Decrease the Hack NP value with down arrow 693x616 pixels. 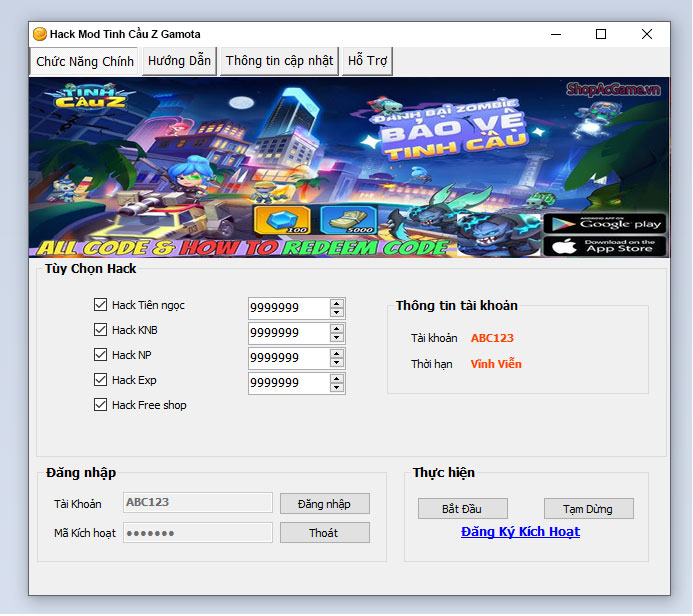click(x=337, y=363)
